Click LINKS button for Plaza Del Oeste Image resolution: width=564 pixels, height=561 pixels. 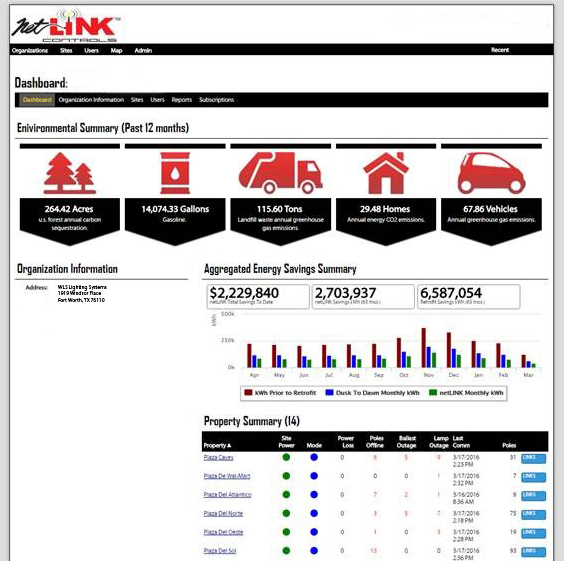click(x=533, y=533)
